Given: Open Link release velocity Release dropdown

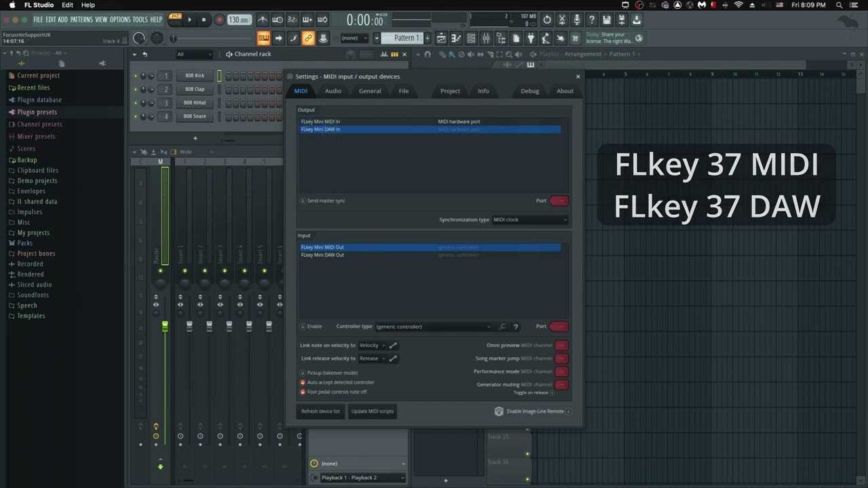Looking at the screenshot, I should 372,359.
